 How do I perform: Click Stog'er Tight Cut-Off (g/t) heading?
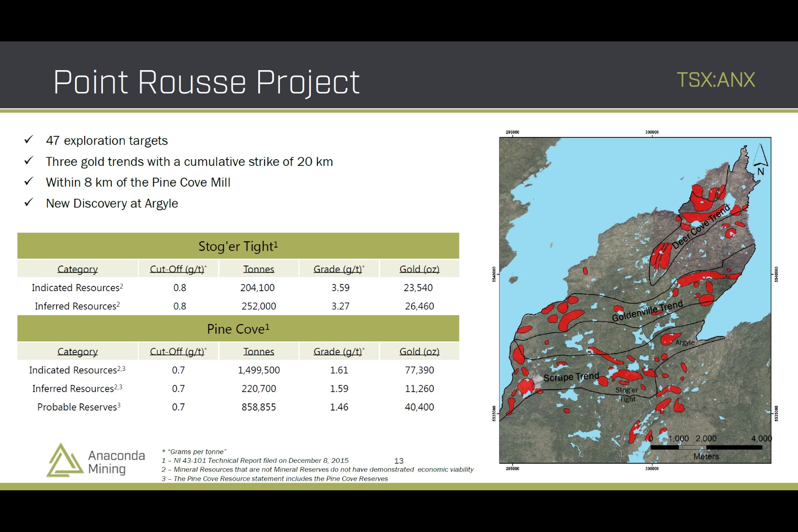178,269
